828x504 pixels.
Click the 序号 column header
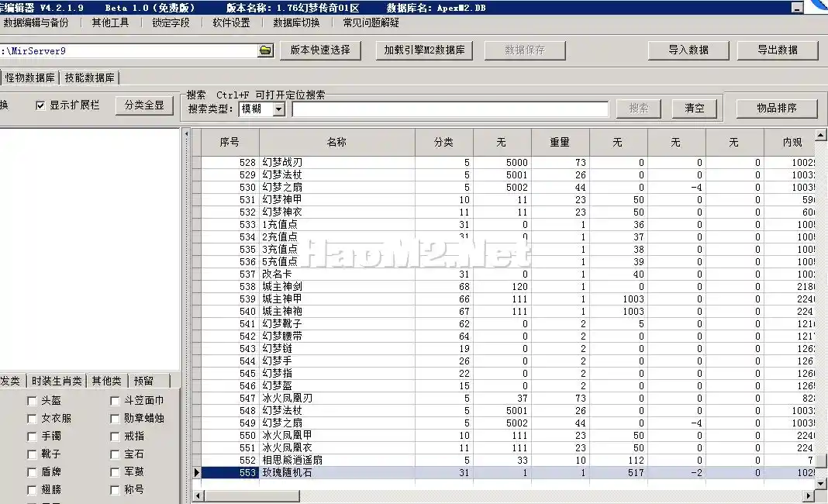coord(229,142)
